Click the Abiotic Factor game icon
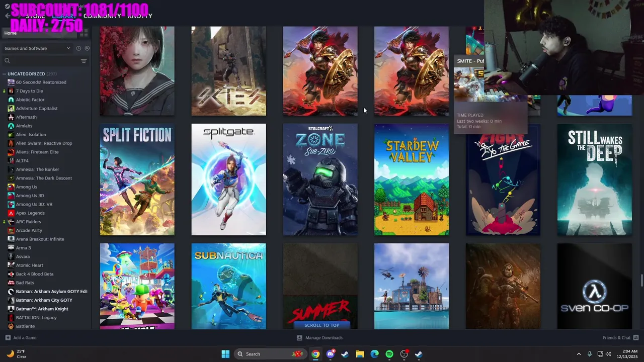 (11, 100)
